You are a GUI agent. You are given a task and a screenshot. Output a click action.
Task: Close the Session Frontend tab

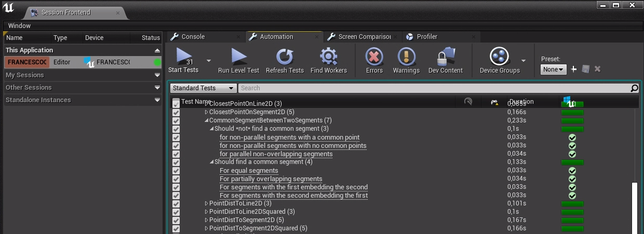(118, 12)
